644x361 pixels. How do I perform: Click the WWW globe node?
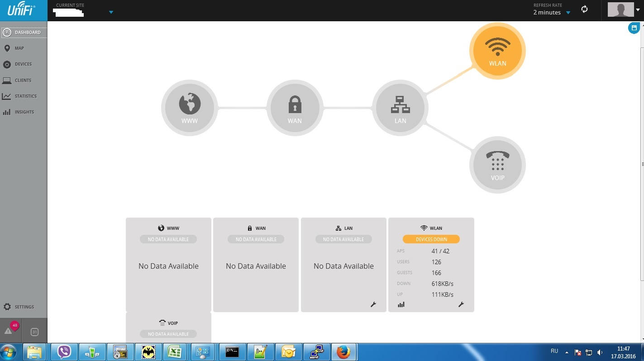[190, 108]
